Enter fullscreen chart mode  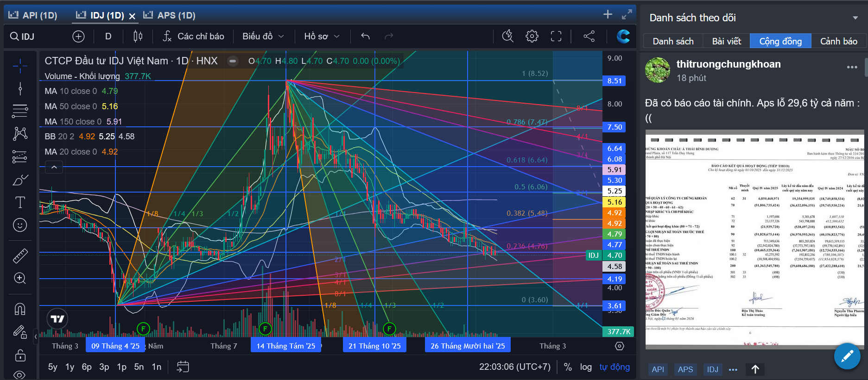click(556, 36)
